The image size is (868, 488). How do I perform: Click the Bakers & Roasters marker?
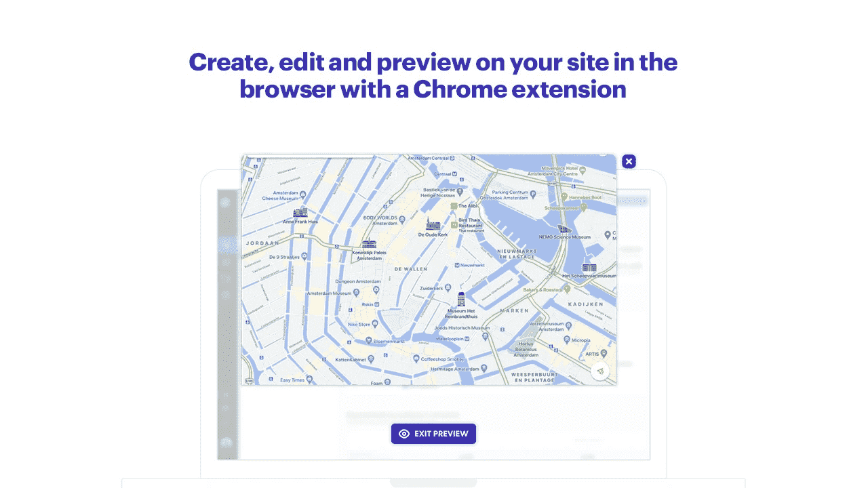coord(566,289)
